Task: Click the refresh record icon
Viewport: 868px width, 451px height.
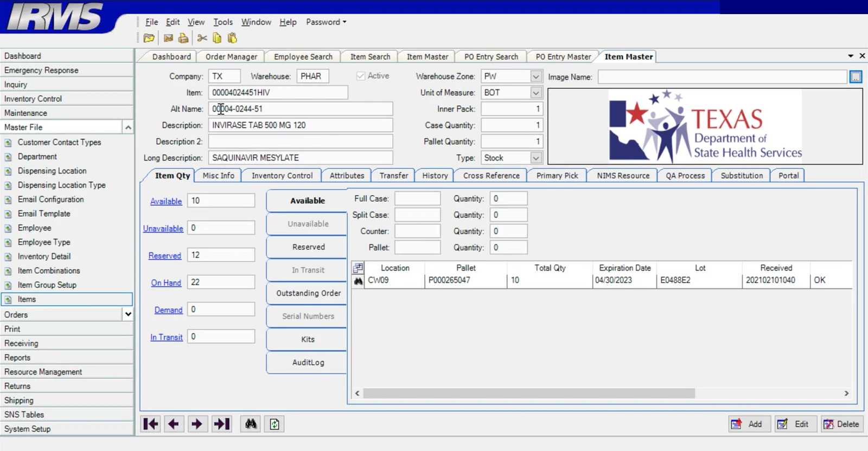Action: (x=275, y=424)
